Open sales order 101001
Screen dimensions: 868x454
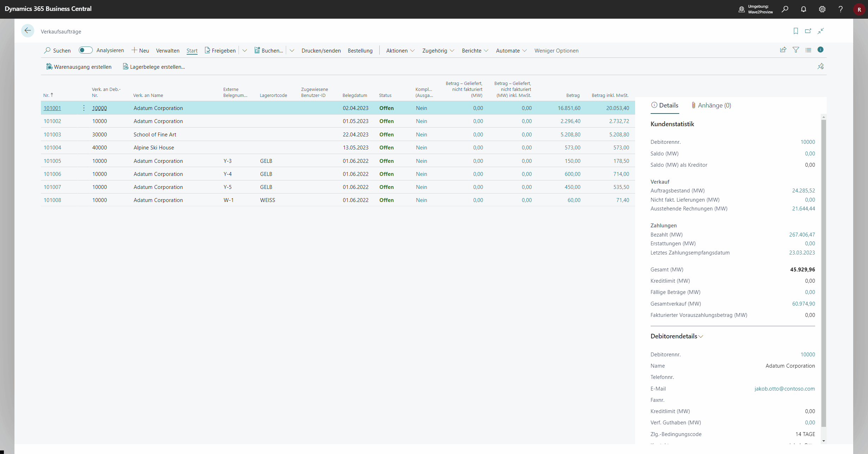click(52, 108)
